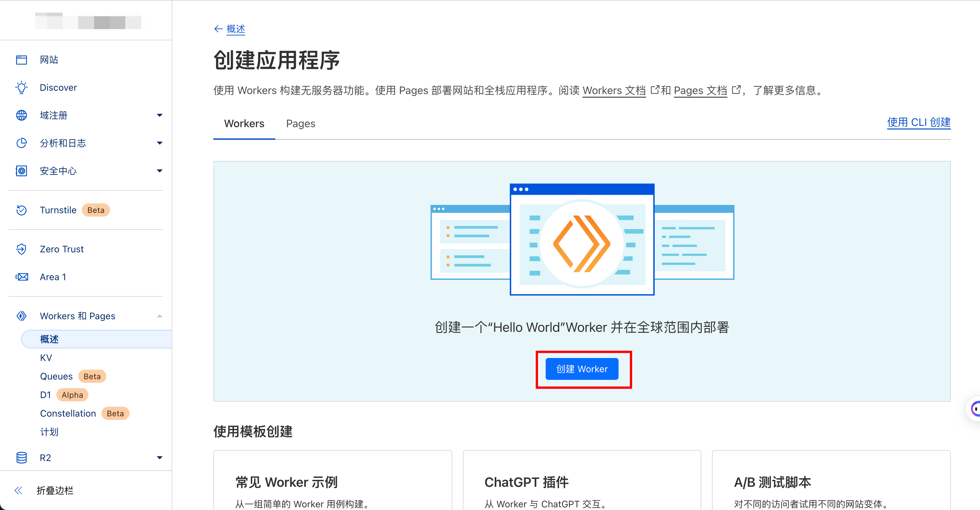The height and width of the screenshot is (510, 980).
Task: Click the 域注册 globe icon
Action: tap(21, 115)
